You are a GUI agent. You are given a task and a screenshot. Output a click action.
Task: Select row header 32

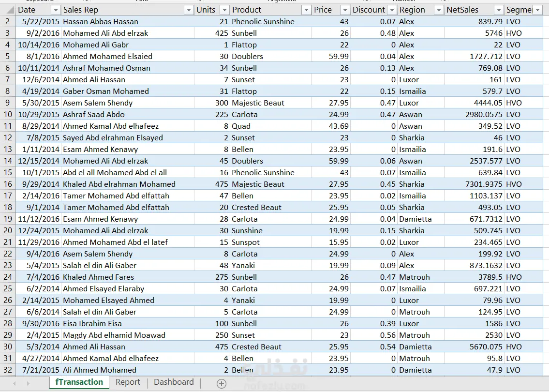point(8,370)
